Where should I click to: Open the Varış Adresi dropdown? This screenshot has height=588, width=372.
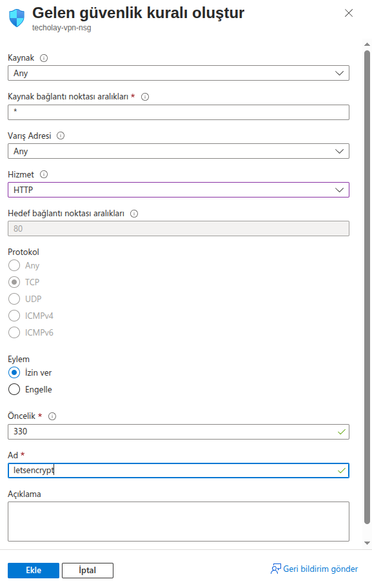point(179,151)
